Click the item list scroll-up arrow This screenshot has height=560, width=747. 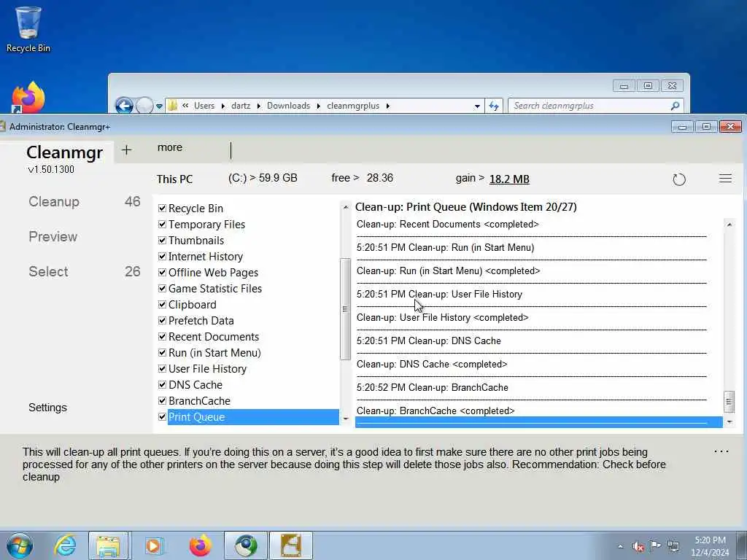346,207
